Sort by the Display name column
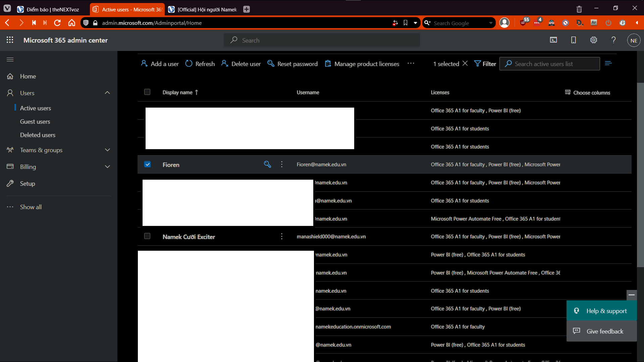The width and height of the screenshot is (644, 362). click(x=180, y=92)
